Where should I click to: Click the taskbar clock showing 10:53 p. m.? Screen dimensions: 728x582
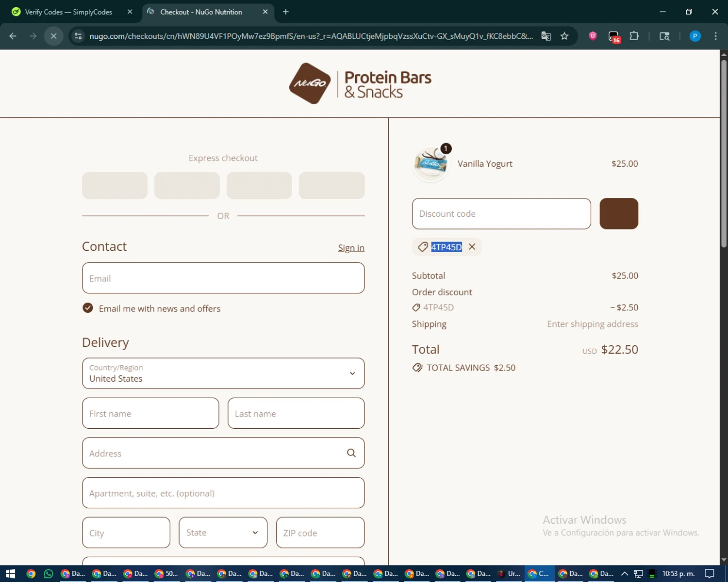point(678,574)
